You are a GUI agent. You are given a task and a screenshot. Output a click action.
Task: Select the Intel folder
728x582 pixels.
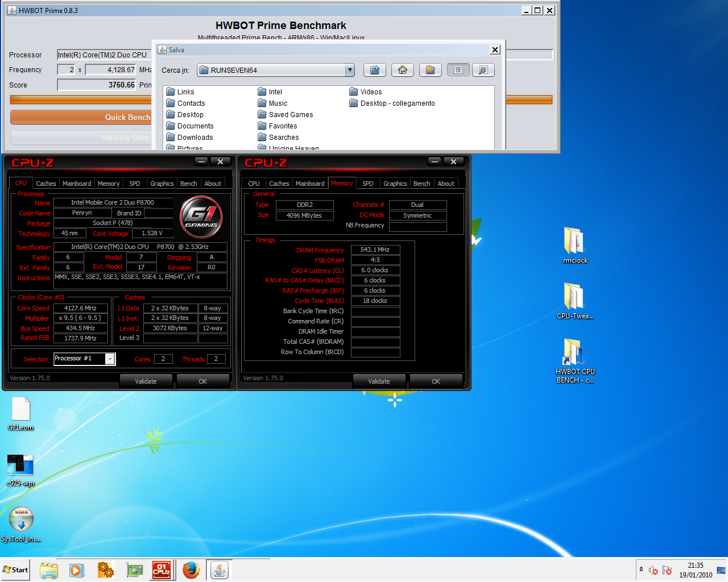(270, 92)
